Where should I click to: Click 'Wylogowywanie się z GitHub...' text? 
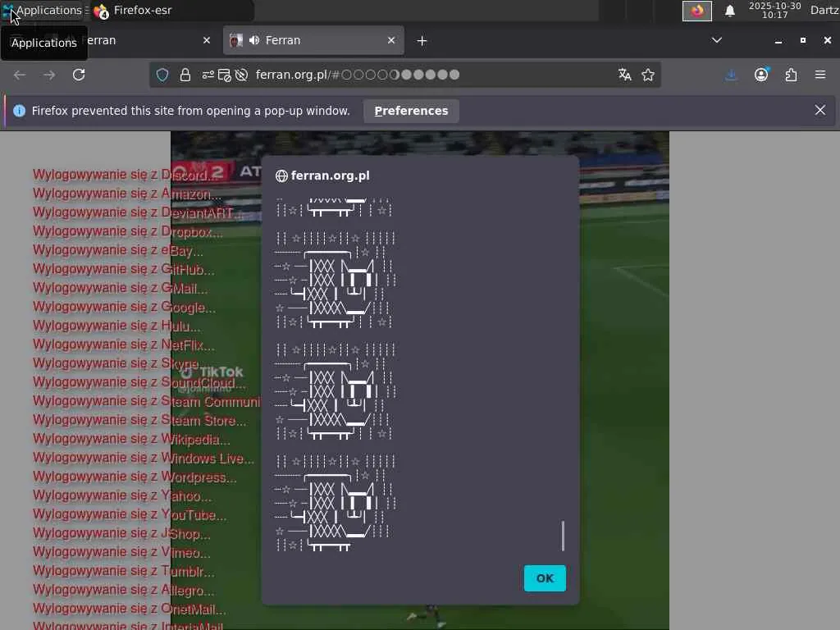click(124, 269)
